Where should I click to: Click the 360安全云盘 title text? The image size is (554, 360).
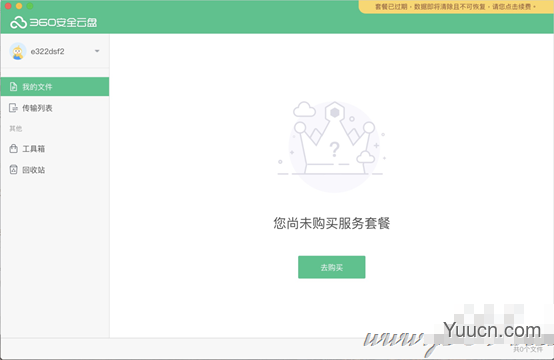[x=63, y=23]
